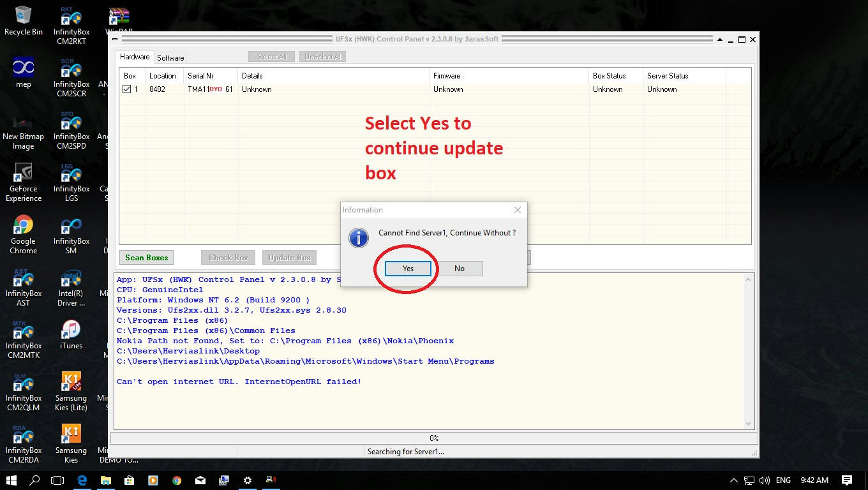Click the Scan Boxes button
Image resolution: width=868 pixels, height=490 pixels.
tap(147, 258)
